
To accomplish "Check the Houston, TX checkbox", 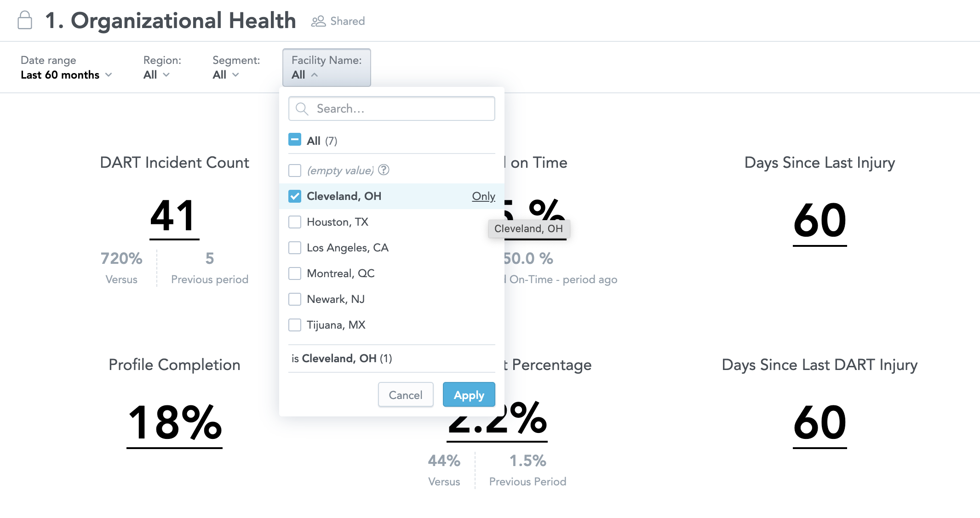I will (295, 222).
